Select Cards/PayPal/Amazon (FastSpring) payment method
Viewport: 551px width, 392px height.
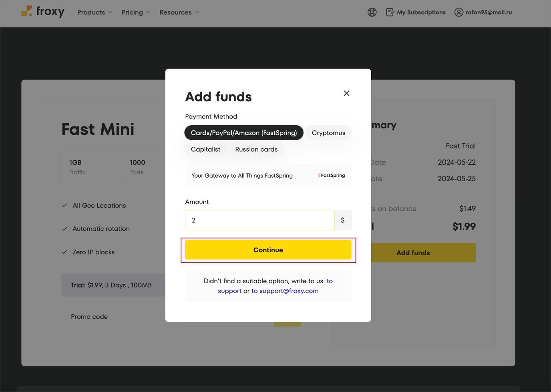(243, 133)
